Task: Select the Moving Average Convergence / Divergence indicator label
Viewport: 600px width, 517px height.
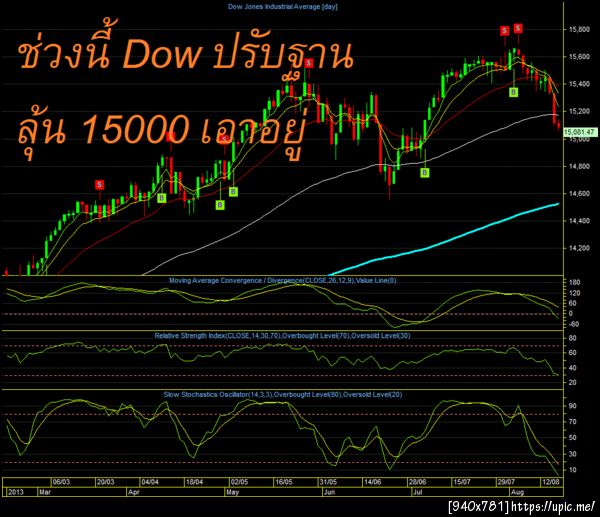Action: coord(283,281)
